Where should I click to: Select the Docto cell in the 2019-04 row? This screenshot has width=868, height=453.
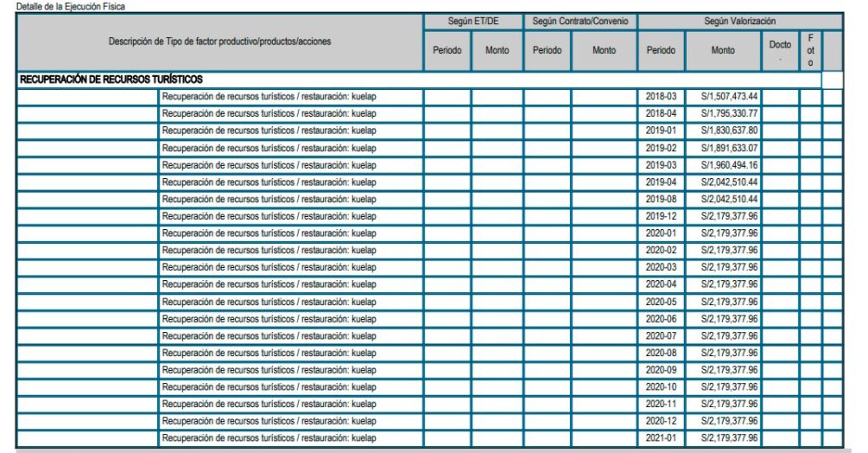point(780,182)
